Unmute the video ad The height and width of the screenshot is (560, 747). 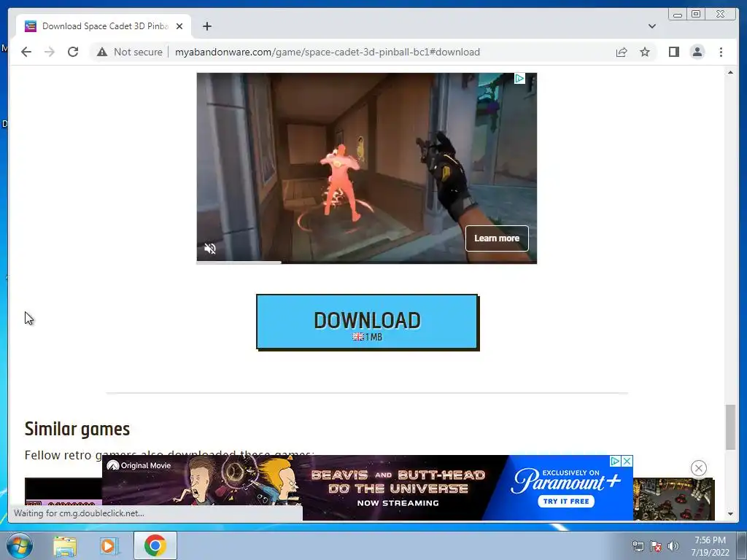(209, 249)
